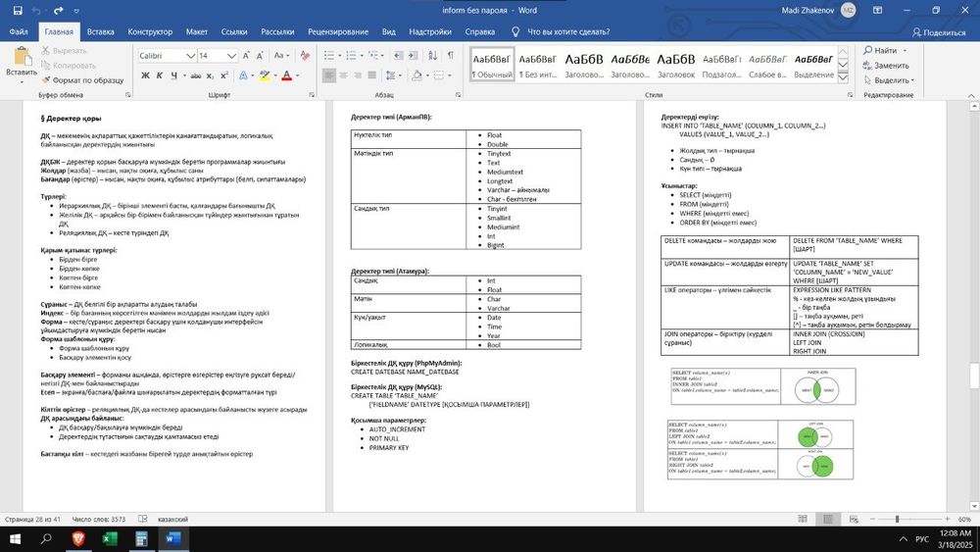
Task: Increase font size with the larger A icon
Action: coord(246,56)
